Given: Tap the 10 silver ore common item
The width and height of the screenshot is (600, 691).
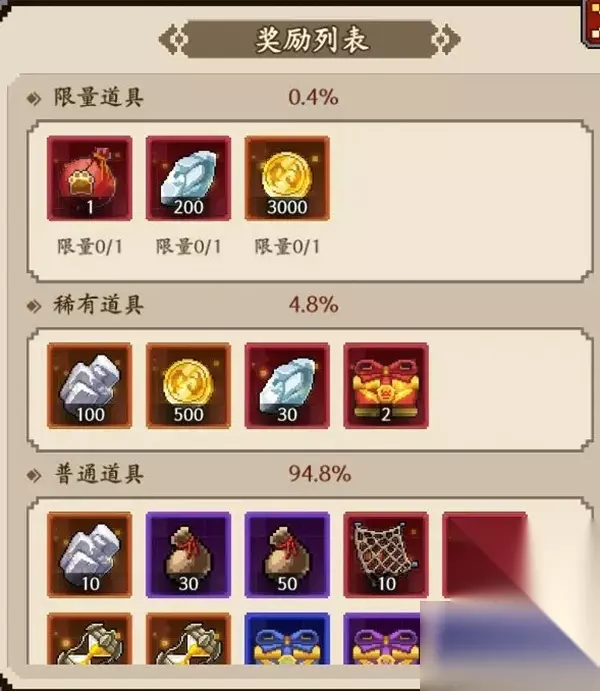Looking at the screenshot, I should (89, 555).
